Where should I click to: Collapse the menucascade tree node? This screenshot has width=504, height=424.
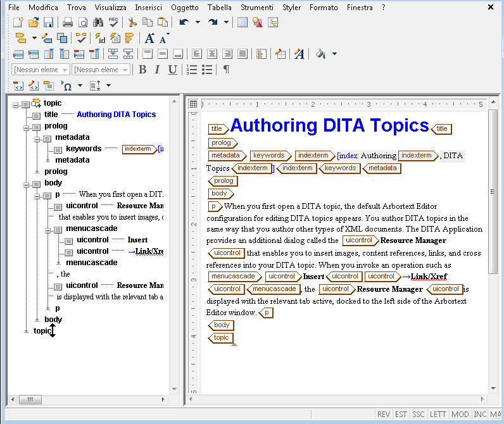click(x=47, y=230)
